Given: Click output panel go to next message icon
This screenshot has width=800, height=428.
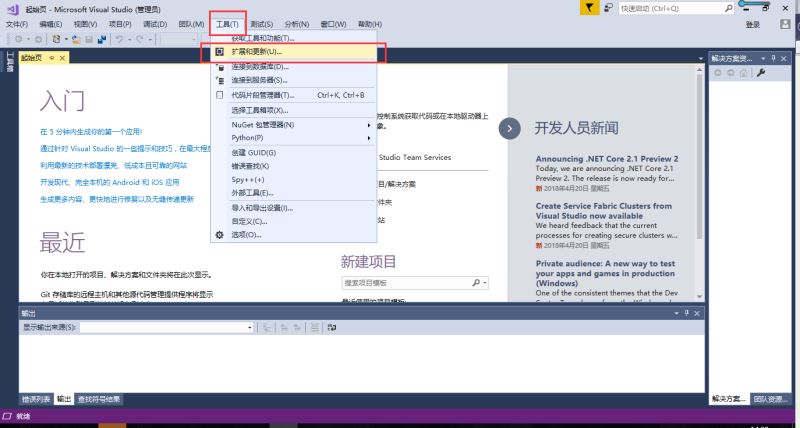Looking at the screenshot, I should click(297, 328).
